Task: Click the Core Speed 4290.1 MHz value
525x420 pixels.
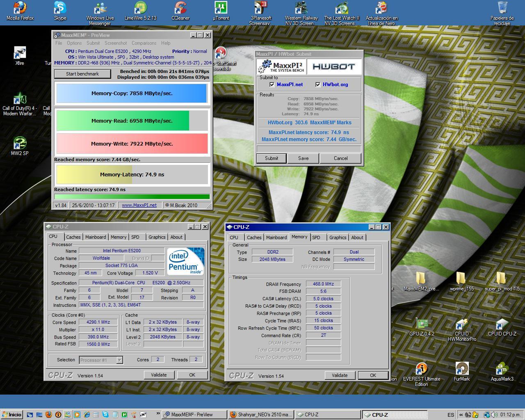Action: pyautogui.click(x=98, y=322)
